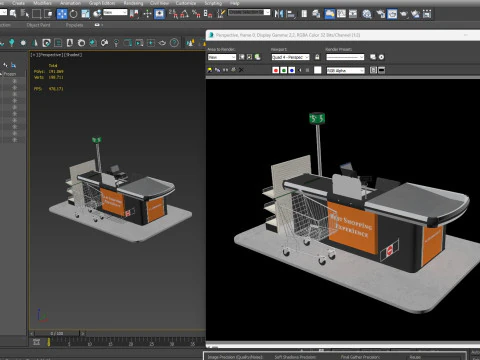Image resolution: width=480 pixels, height=360 pixels.
Task: Open the Layer Explorer icon
Action: click(x=316, y=14)
